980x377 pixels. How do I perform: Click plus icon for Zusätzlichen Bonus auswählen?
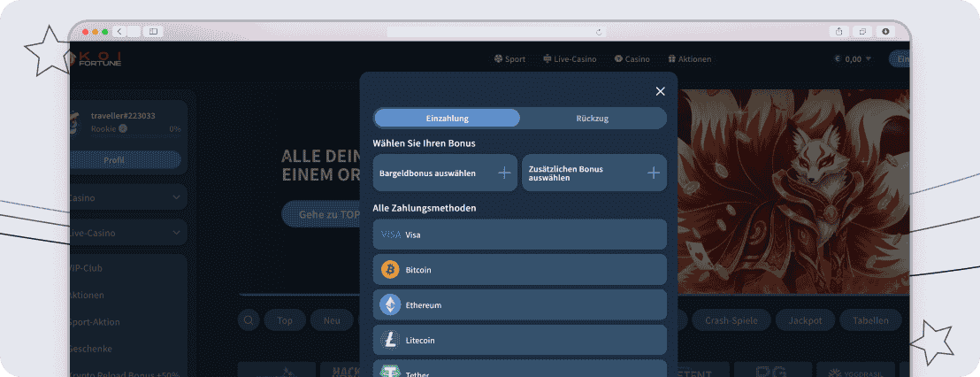[654, 173]
